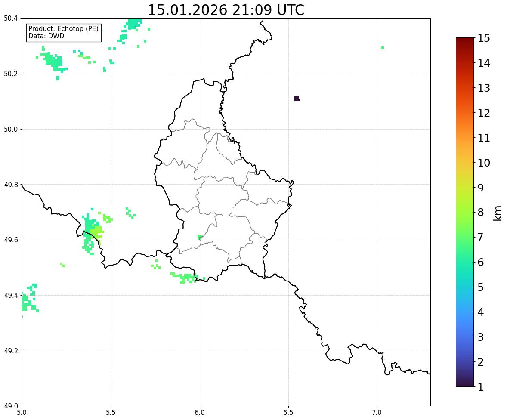Click the y-axis label 50.4
The width and height of the screenshot is (507, 420).
(x=10, y=19)
